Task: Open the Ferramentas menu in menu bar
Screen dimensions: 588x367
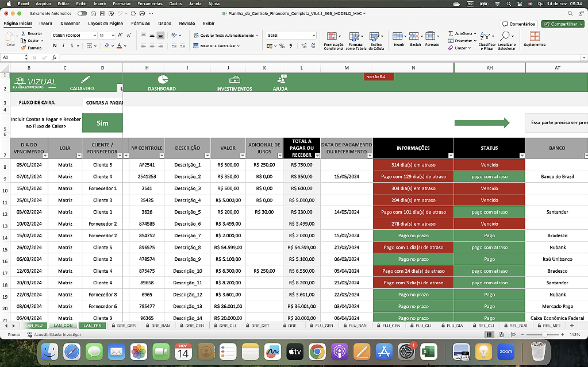Action: pos(150,3)
